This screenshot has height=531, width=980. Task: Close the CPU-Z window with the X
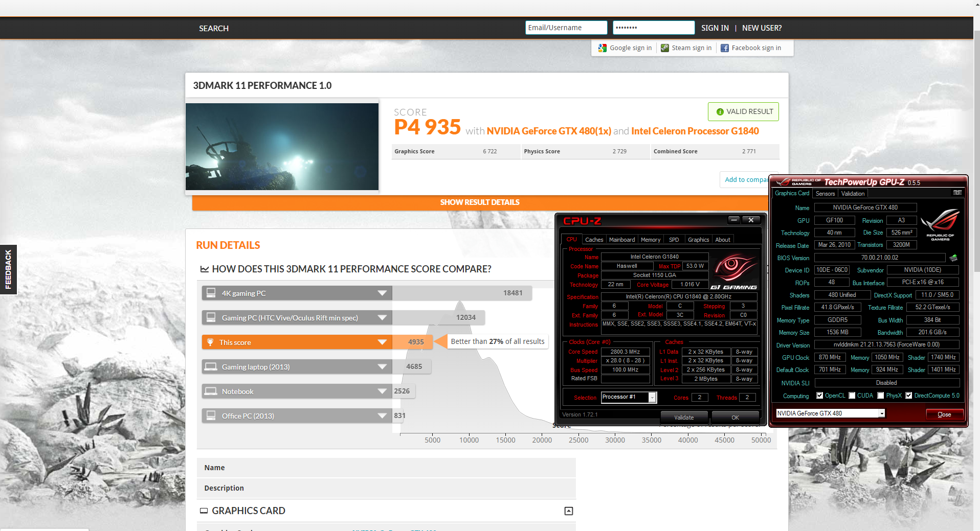(x=751, y=220)
